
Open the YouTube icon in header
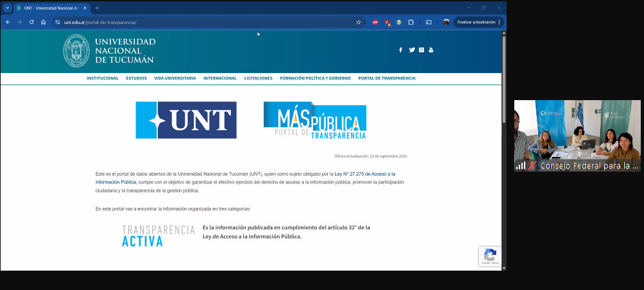pos(431,50)
